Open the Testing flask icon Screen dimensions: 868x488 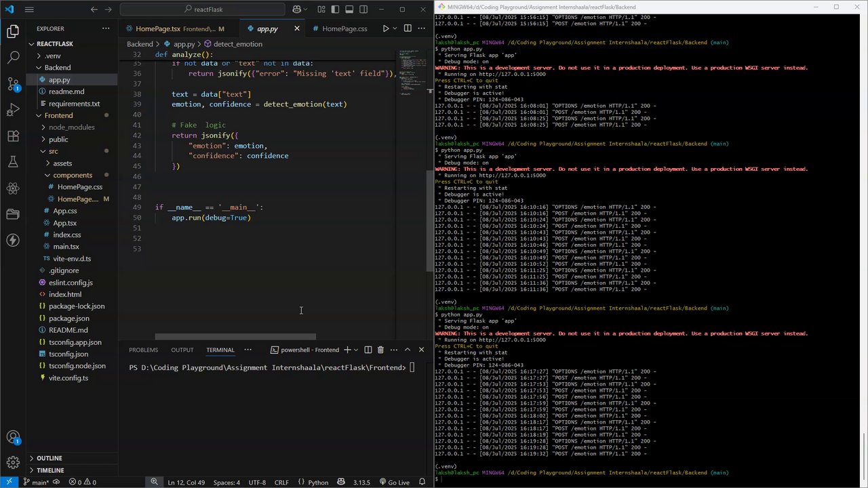pos(13,162)
